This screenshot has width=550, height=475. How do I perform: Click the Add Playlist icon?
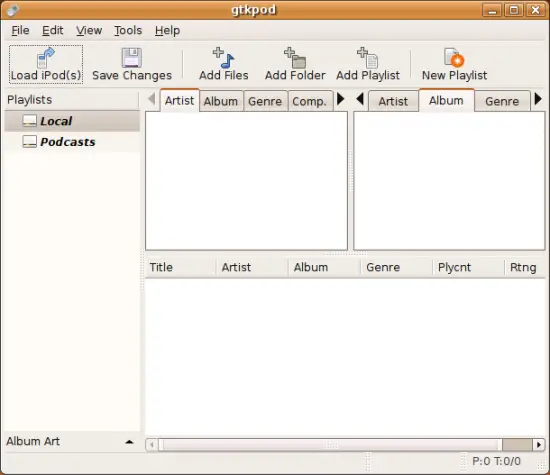[x=368, y=58]
